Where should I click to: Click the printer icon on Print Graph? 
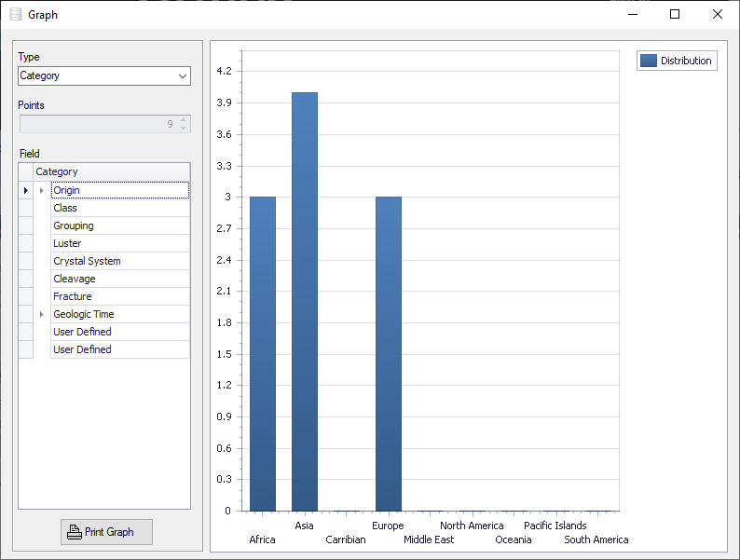pos(75,532)
